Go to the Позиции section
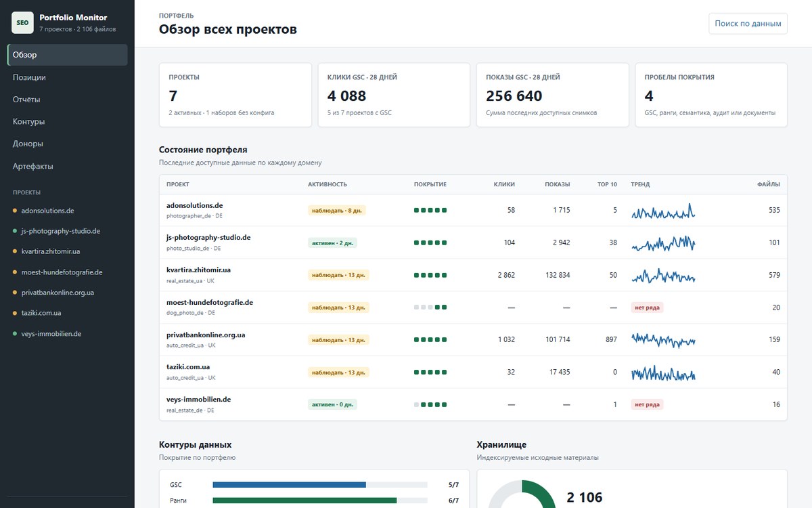 click(67, 77)
